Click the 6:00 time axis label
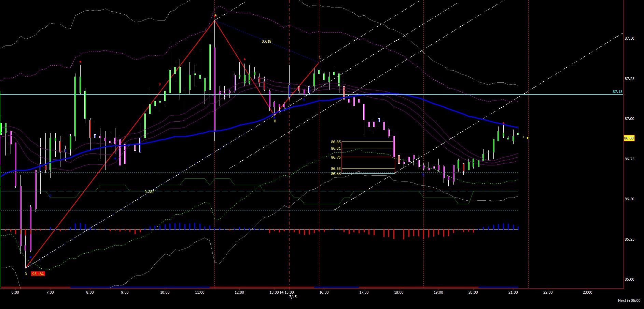Image resolution: width=644 pixels, height=309 pixels. 15,292
